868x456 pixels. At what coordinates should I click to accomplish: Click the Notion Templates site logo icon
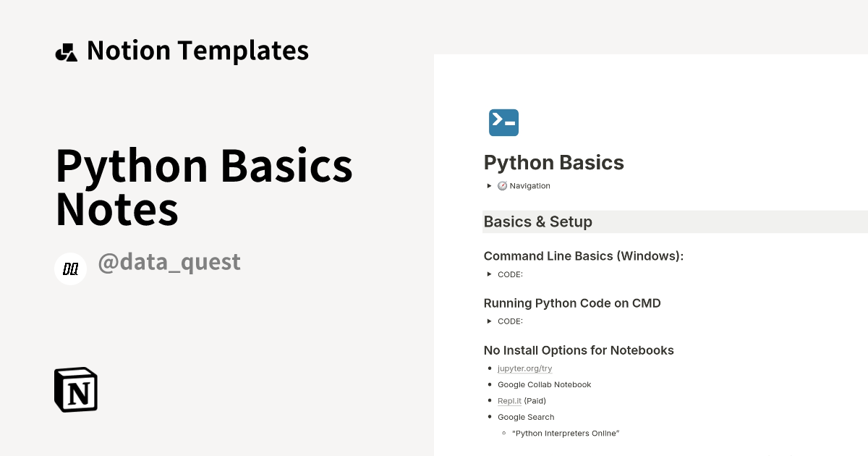tap(67, 51)
